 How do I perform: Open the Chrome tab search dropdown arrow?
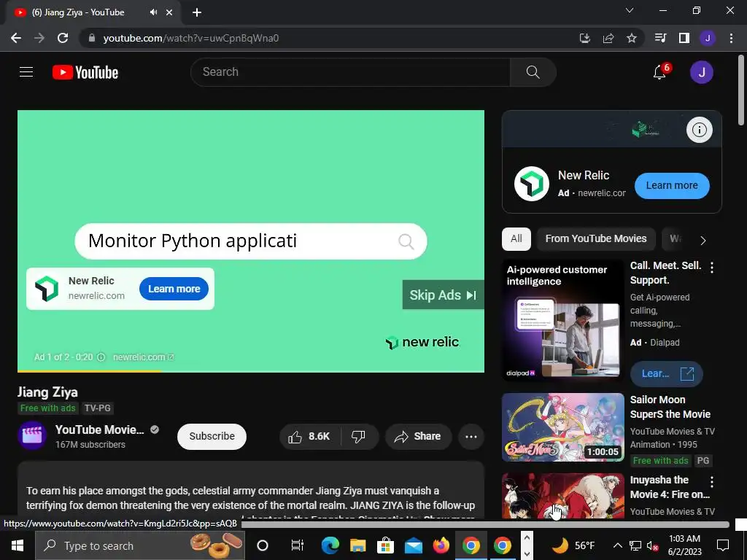click(x=630, y=10)
